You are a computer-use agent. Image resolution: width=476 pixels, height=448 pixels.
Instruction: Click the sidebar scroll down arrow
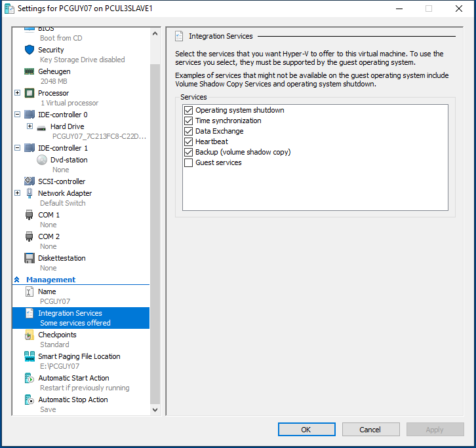tap(155, 410)
